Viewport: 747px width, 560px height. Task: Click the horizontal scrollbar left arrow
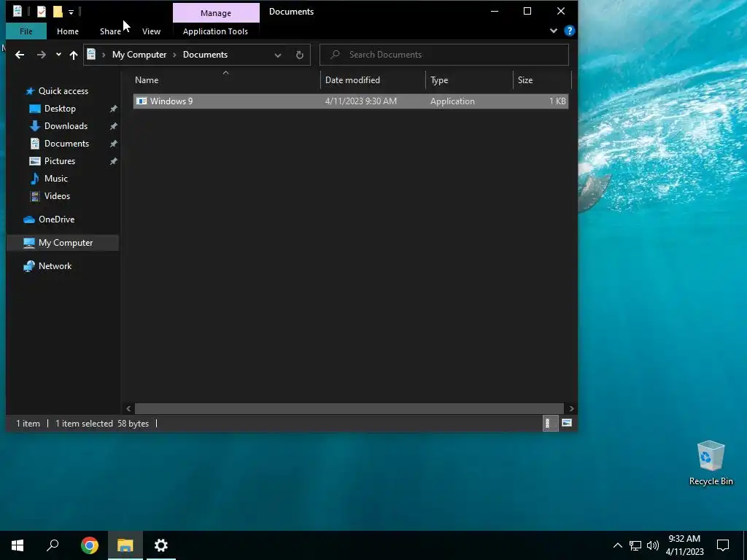tap(128, 408)
